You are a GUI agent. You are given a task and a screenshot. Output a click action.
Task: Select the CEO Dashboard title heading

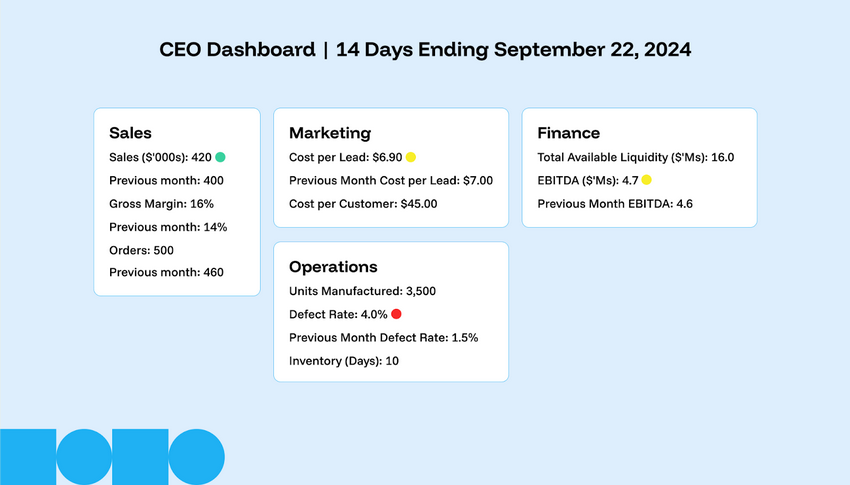pyautogui.click(x=425, y=49)
